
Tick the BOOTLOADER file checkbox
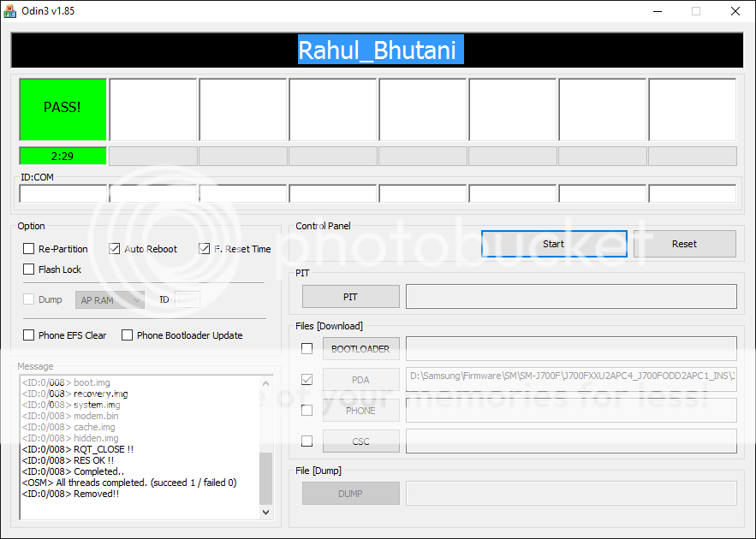click(x=307, y=348)
